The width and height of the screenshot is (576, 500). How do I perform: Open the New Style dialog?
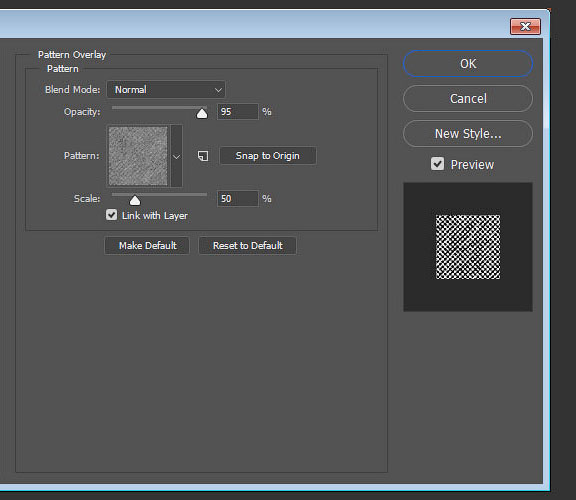point(468,134)
